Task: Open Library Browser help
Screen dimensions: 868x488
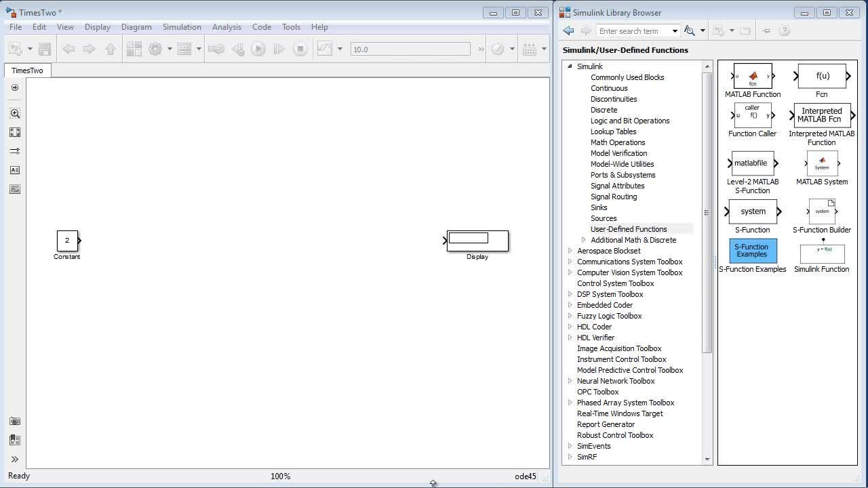Action: pos(785,30)
